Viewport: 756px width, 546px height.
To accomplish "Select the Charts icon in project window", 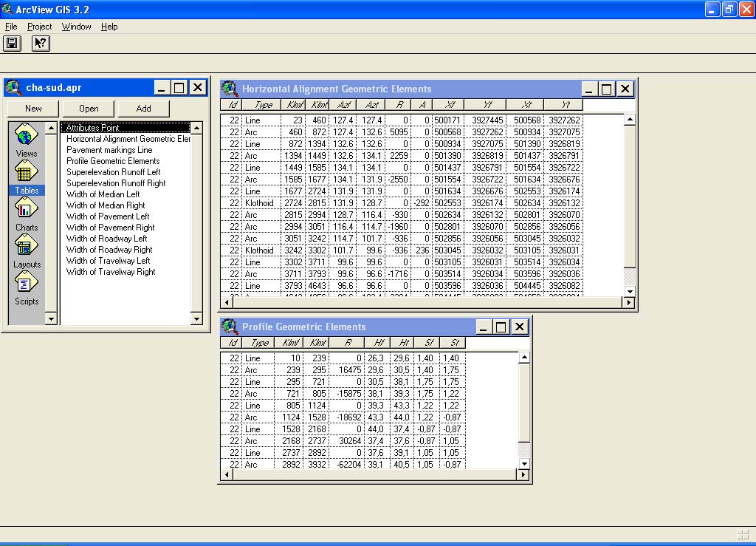I will tap(26, 209).
